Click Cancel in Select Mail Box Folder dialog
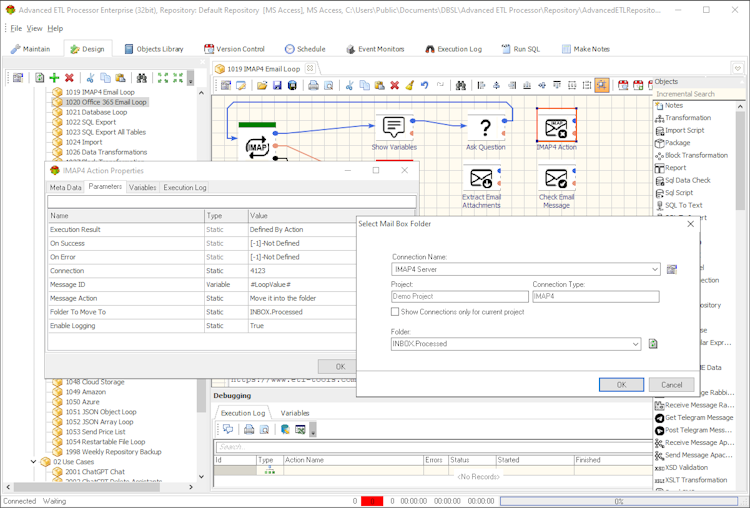The height and width of the screenshot is (508, 750). (671, 384)
